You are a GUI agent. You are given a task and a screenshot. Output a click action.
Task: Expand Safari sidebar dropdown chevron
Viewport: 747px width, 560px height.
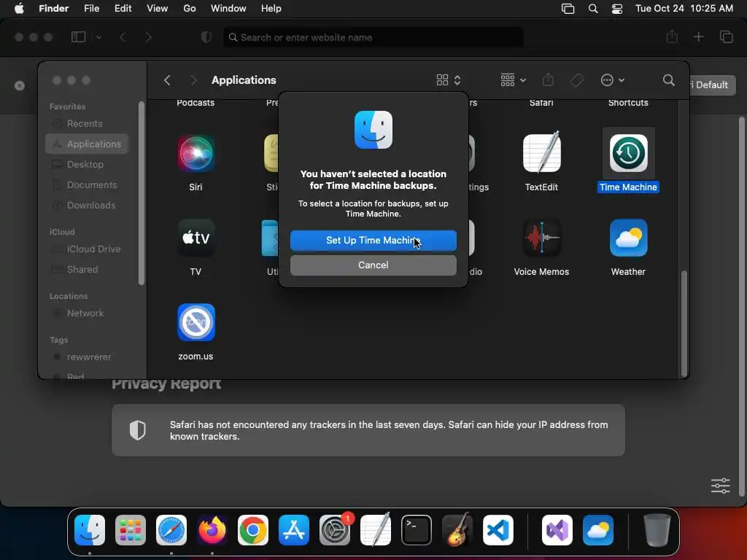(98, 37)
